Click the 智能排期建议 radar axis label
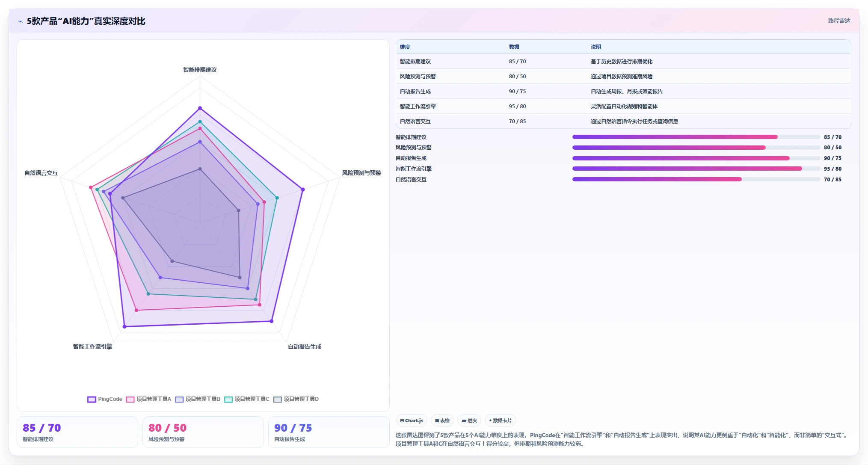The height and width of the screenshot is (465, 868). (200, 70)
